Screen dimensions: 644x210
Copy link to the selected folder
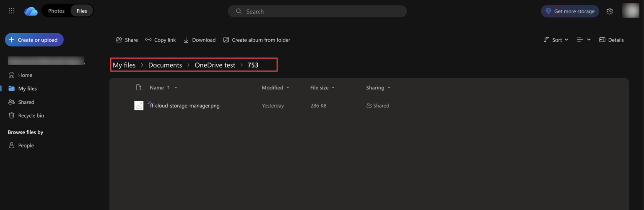click(161, 40)
